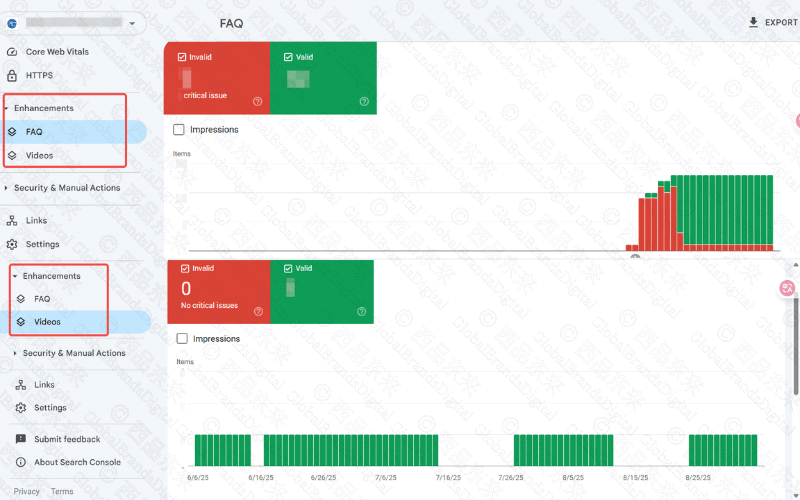800x500 pixels.
Task: Open the Terms link
Action: click(62, 491)
